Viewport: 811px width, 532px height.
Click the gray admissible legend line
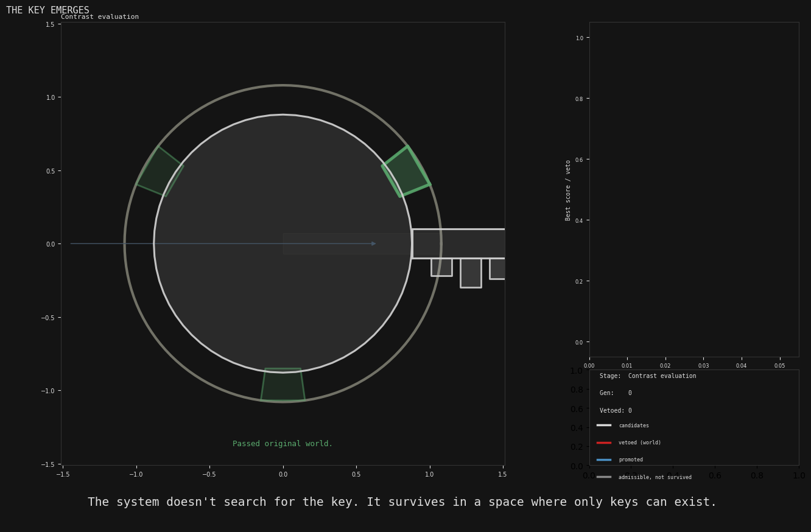pos(603,477)
